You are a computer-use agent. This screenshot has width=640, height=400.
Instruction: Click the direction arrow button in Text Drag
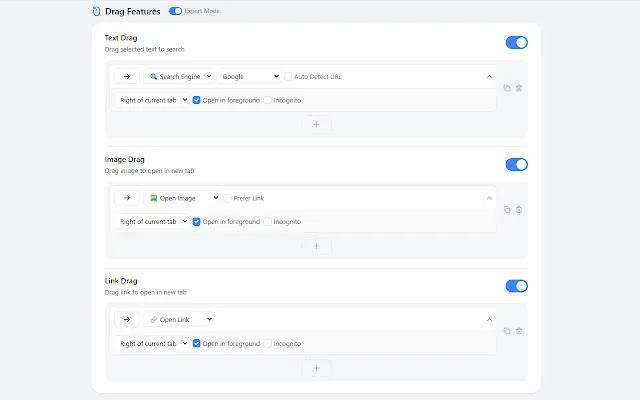[x=127, y=76]
